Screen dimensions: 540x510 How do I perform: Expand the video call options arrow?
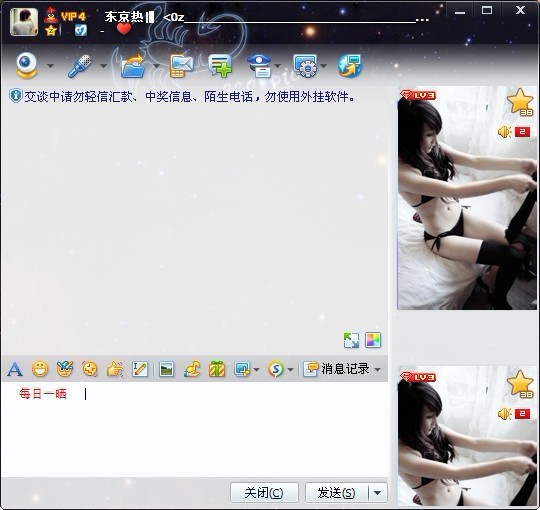click(50, 66)
